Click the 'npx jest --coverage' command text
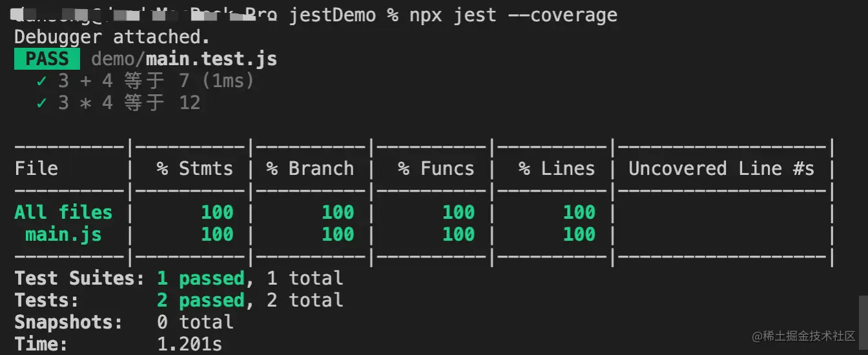The height and width of the screenshot is (355, 868). 513,15
